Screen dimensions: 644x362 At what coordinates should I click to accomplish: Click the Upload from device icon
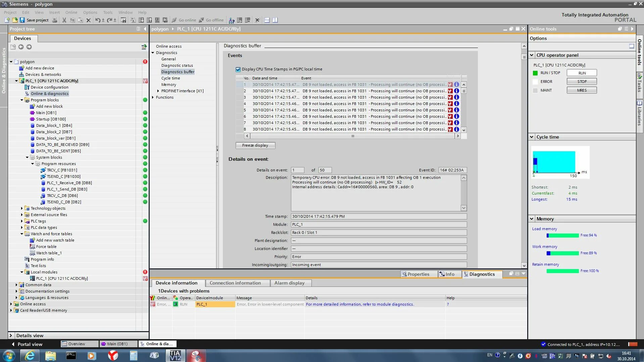click(149, 20)
